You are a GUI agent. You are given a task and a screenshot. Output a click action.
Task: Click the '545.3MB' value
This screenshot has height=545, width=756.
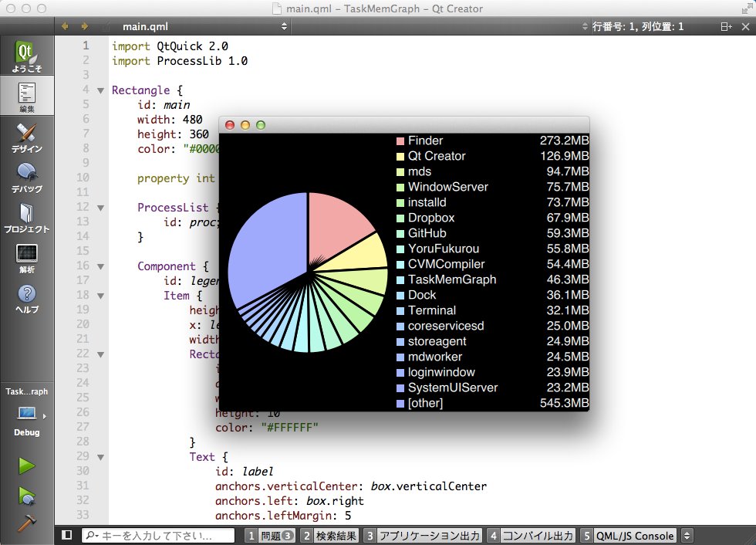564,403
